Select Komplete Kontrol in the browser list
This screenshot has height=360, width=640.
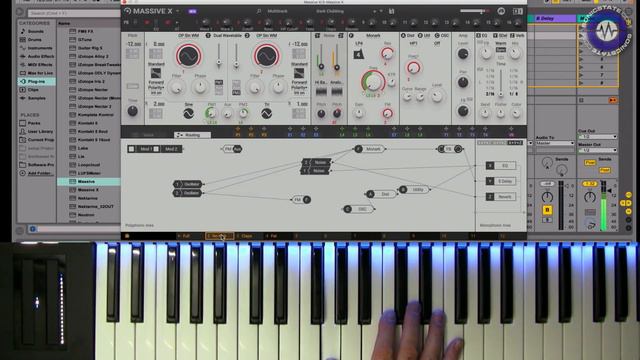[89, 115]
